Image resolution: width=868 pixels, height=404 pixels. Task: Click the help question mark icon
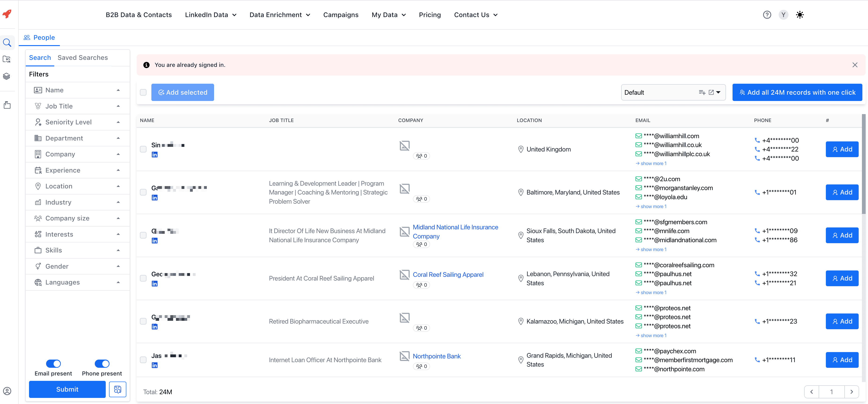767,15
